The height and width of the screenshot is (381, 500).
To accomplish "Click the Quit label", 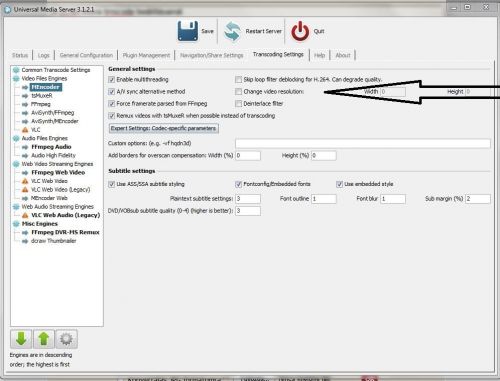I will [319, 31].
